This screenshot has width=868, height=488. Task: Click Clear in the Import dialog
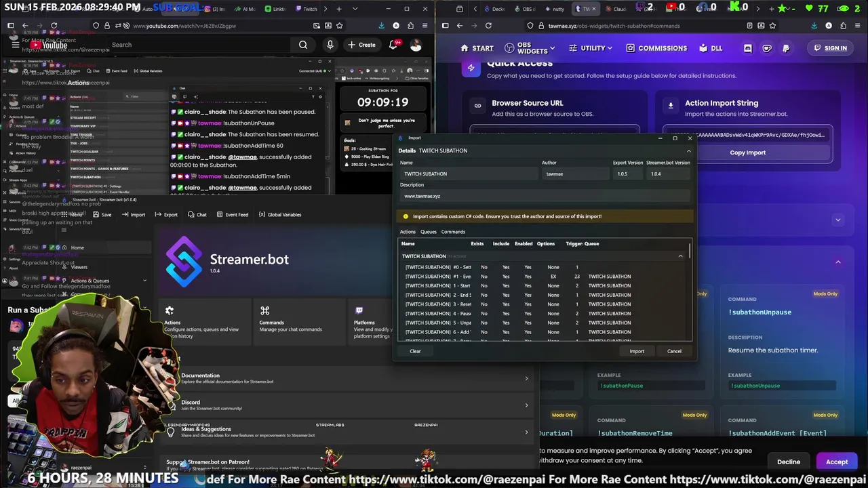pyautogui.click(x=415, y=351)
